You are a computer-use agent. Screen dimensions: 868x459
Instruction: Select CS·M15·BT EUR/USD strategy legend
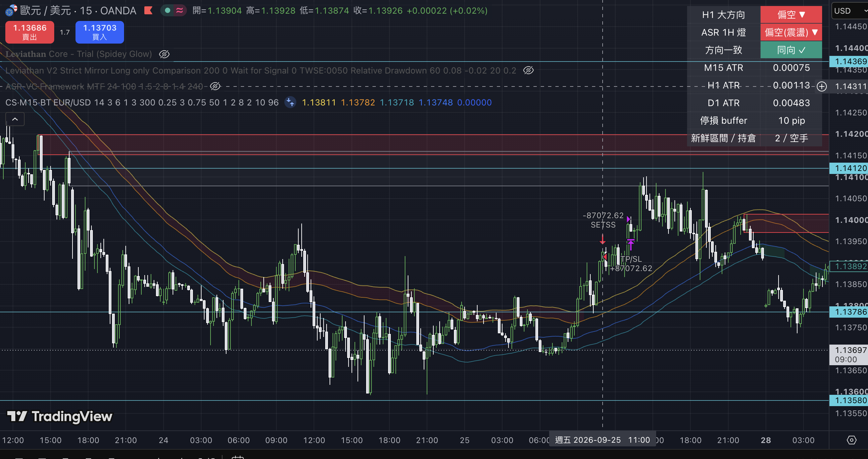coord(142,102)
